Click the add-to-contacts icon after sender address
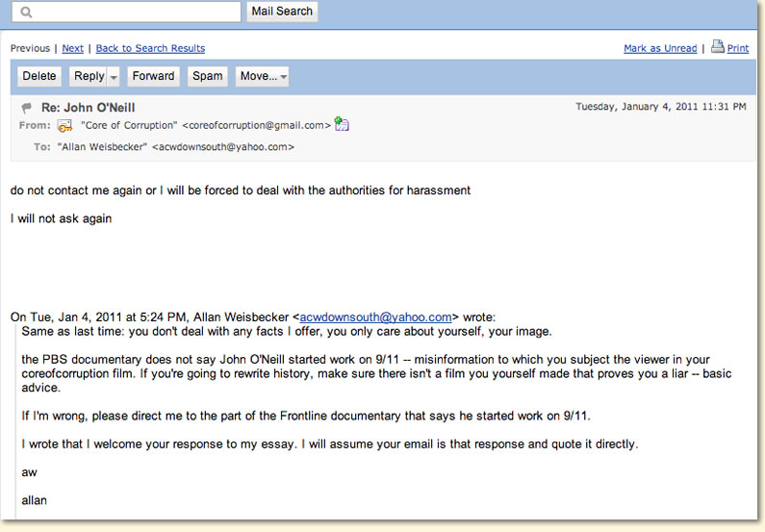765x532 pixels. click(x=342, y=124)
